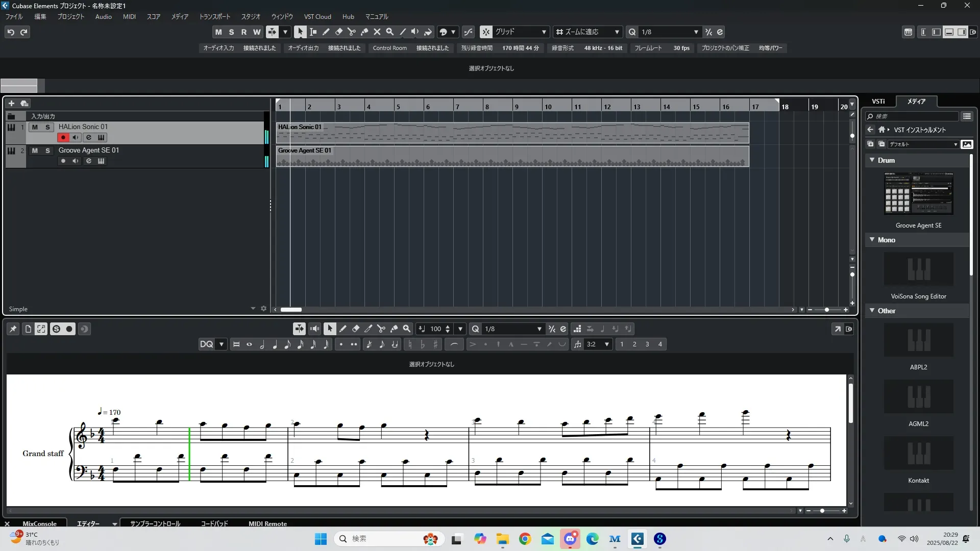Click the DQ display quantize button
The image size is (980, 551).
tap(207, 344)
